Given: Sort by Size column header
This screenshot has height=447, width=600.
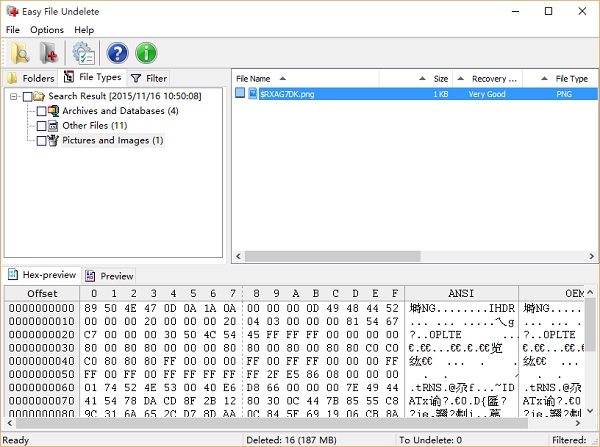Looking at the screenshot, I should [x=416, y=78].
